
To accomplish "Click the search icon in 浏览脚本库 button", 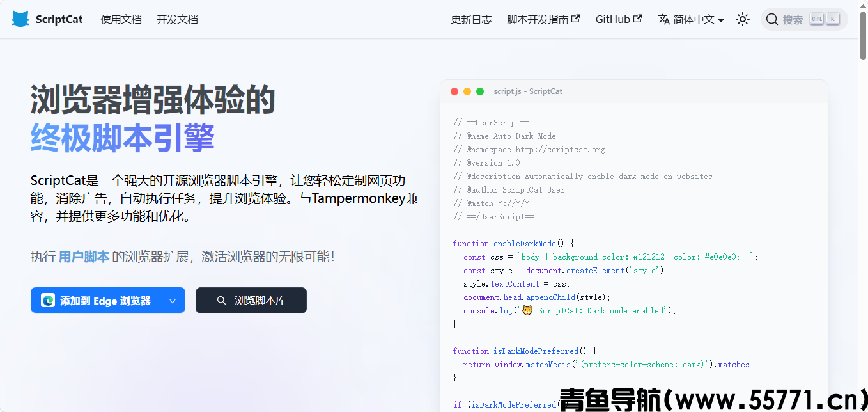I will click(222, 301).
